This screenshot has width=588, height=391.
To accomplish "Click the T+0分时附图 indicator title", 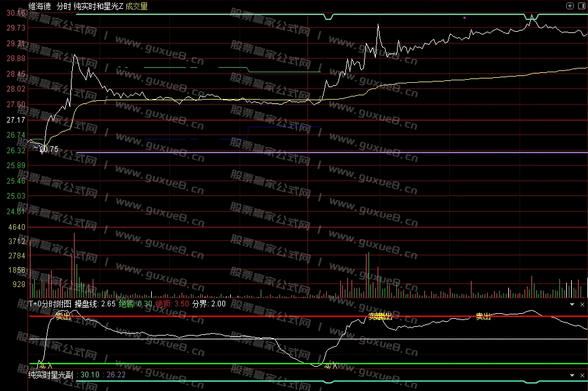I will coord(50,304).
